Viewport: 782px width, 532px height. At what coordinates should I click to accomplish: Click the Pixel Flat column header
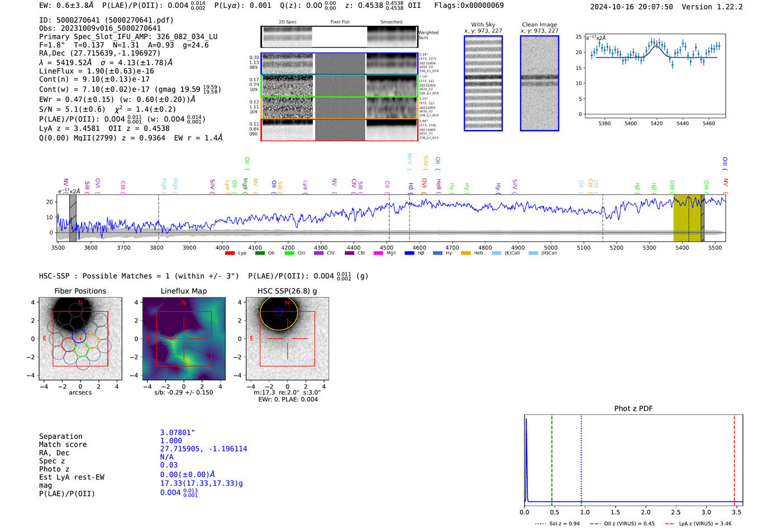pos(340,22)
